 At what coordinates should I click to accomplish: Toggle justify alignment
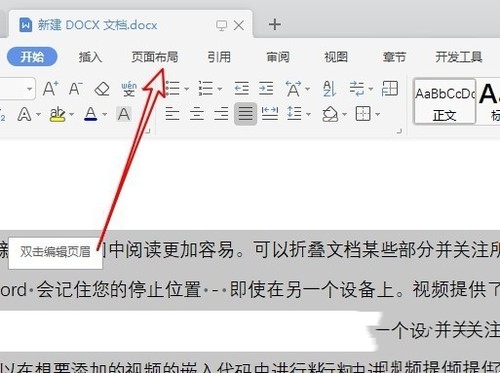[245, 114]
